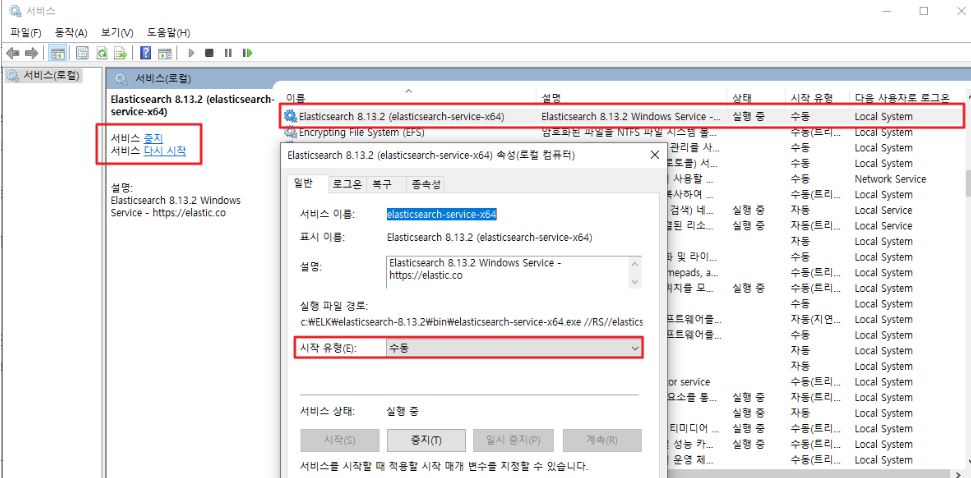
Task: Stop service with the toolbar stop square icon
Action: [x=209, y=53]
